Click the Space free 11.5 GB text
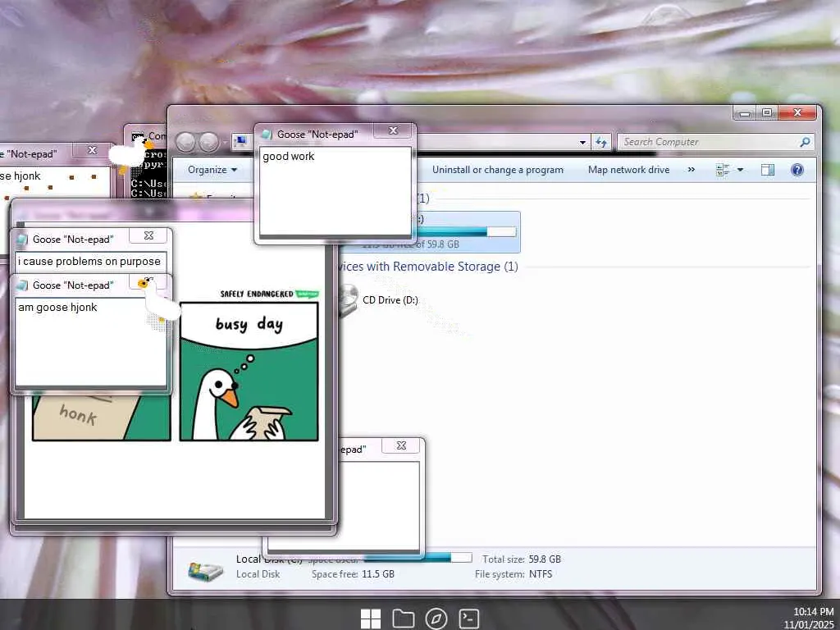Screen dimensions: 840x630 click(353, 574)
